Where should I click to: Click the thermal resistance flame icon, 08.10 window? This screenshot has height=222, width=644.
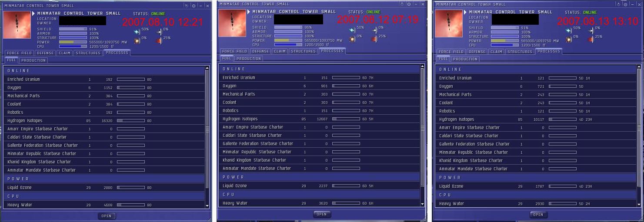(x=159, y=40)
